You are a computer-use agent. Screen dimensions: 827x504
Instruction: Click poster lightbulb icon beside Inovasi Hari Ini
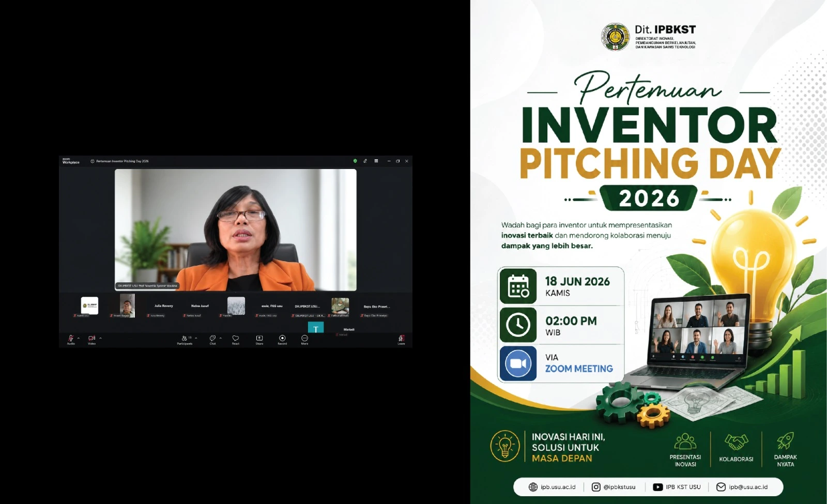(505, 446)
